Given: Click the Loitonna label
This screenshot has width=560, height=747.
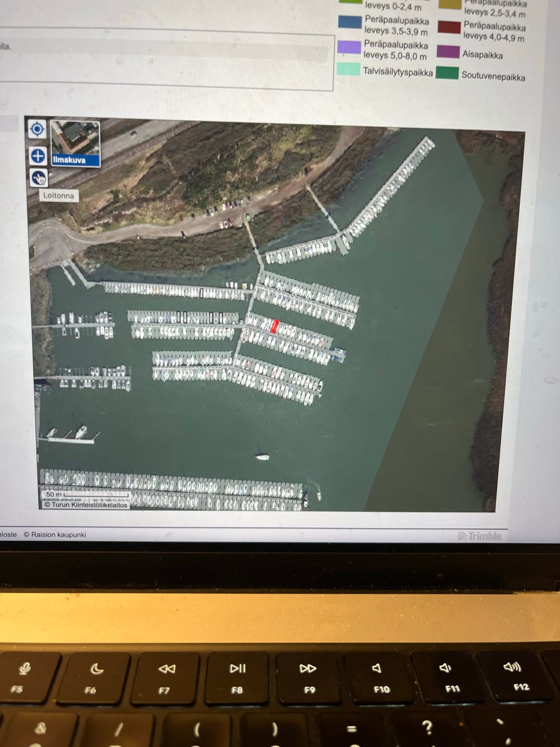Looking at the screenshot, I should click(x=58, y=196).
